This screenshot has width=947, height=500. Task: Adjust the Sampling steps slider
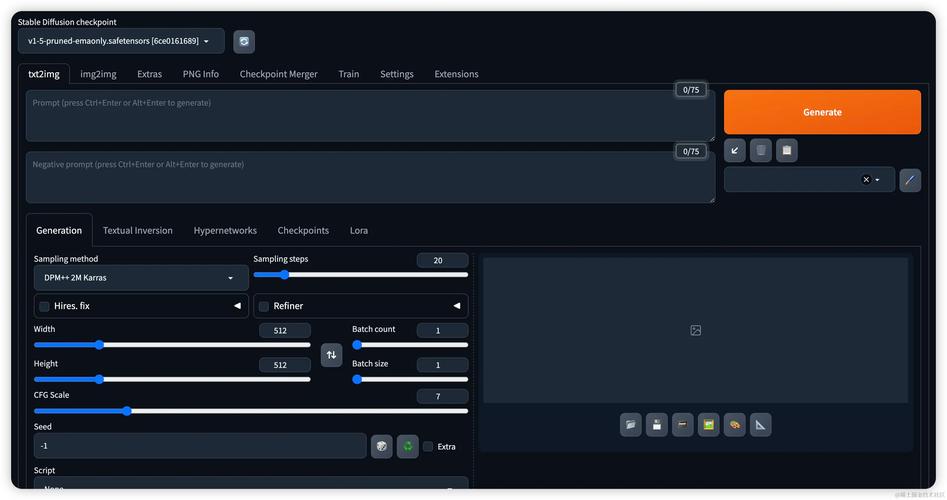coord(361,275)
